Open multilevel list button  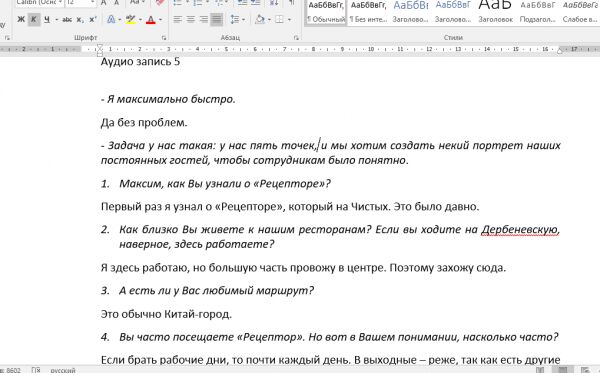point(220,3)
